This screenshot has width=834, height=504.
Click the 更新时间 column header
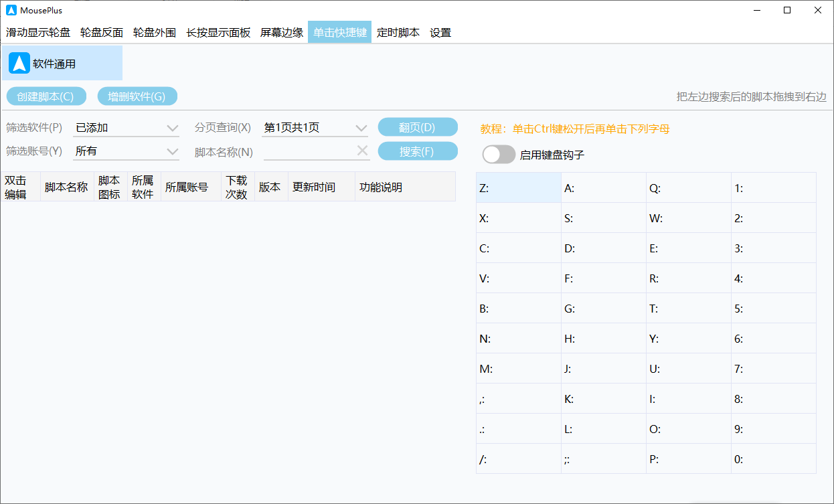314,187
